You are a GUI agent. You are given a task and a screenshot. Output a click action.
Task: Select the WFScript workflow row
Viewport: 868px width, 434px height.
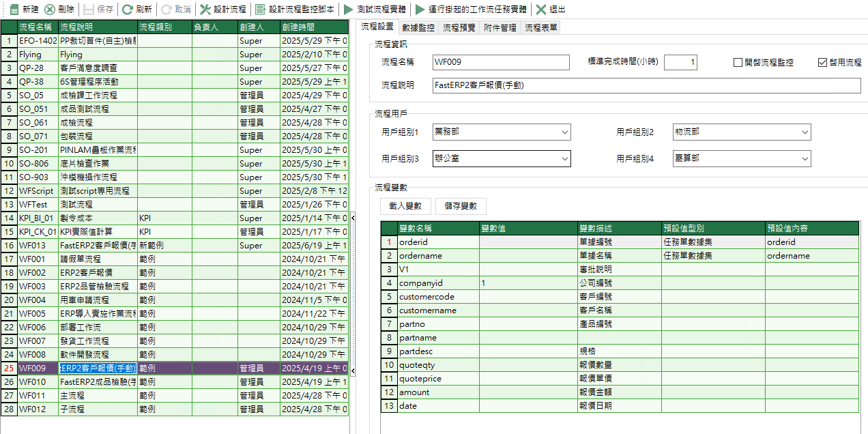tap(175, 191)
